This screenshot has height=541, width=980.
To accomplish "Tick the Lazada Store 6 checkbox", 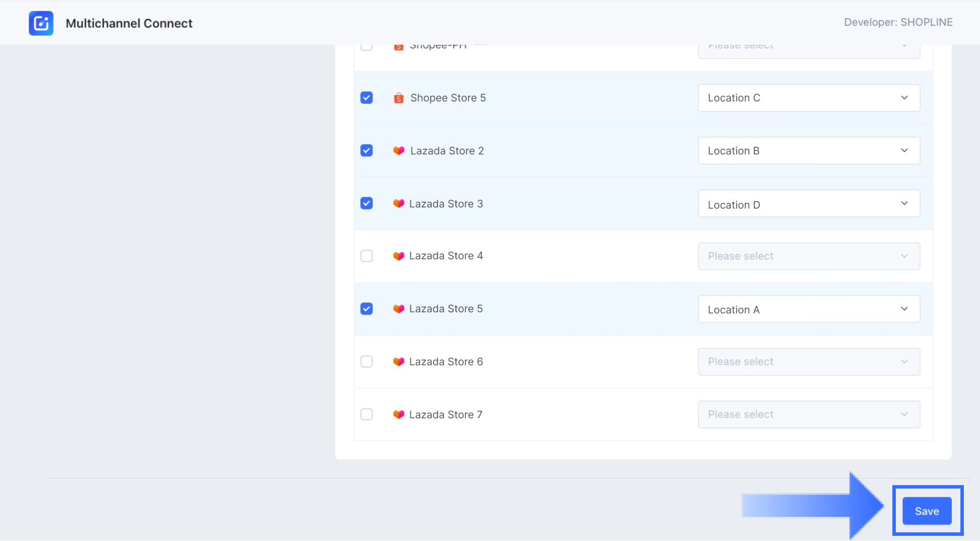I will 367,362.
